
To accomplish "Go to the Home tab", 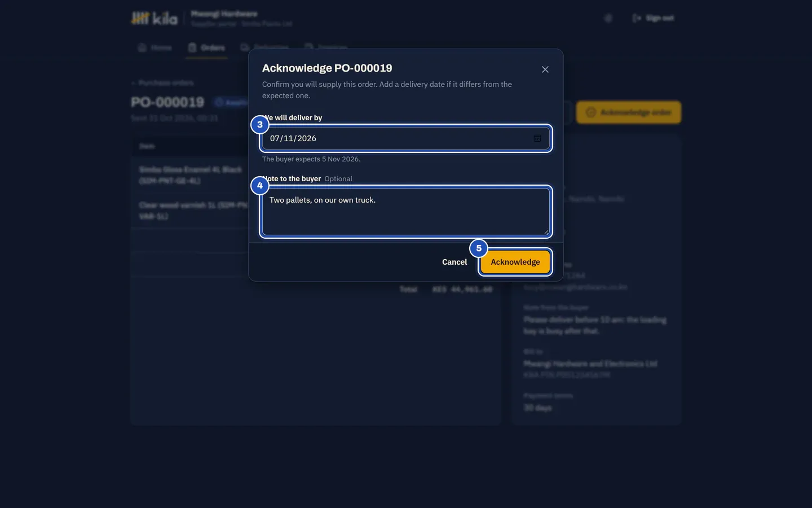I will [155, 48].
